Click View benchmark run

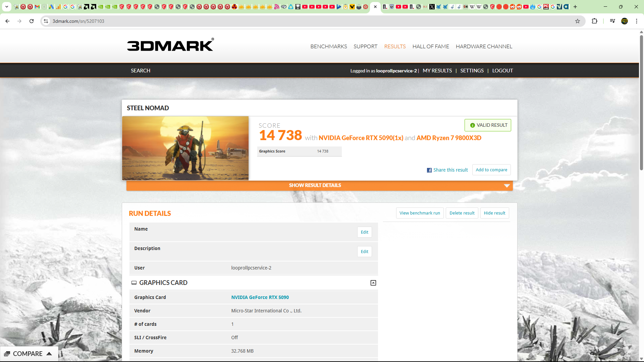[419, 213]
